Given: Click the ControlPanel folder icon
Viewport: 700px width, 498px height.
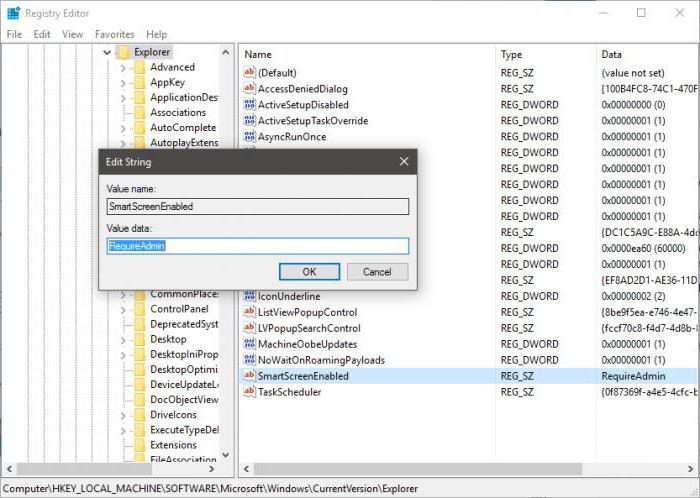Looking at the screenshot, I should (140, 309).
